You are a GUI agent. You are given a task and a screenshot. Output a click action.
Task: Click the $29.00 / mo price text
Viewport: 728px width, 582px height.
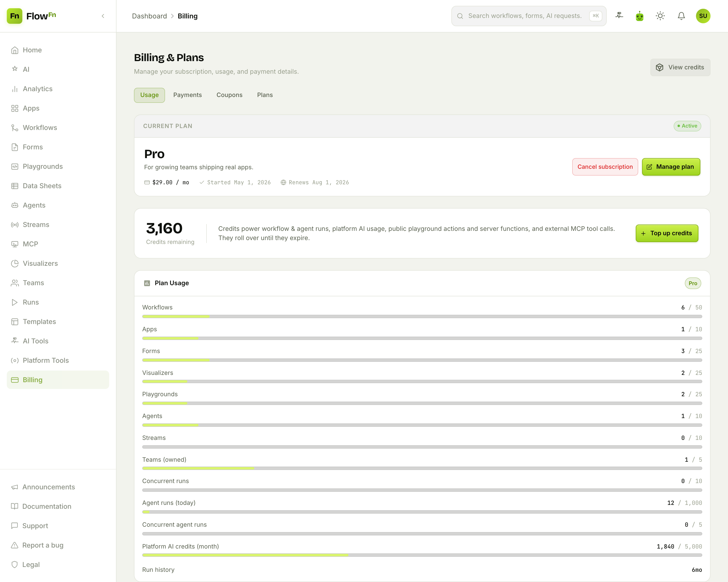171,182
